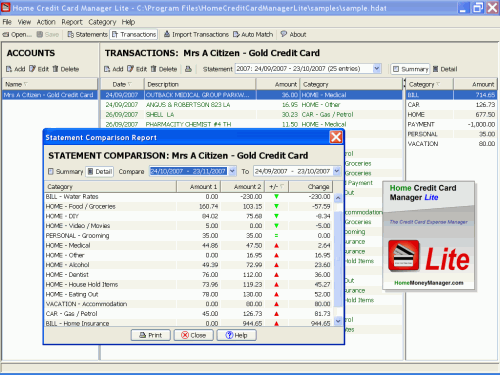Select CAR row in category summary
The height and width of the screenshot is (375, 500).
(451, 105)
